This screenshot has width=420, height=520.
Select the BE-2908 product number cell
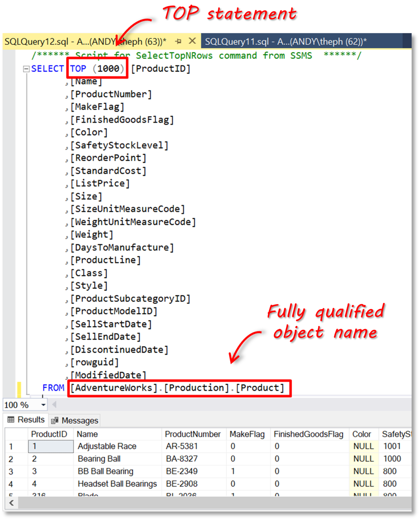pyautogui.click(x=182, y=484)
